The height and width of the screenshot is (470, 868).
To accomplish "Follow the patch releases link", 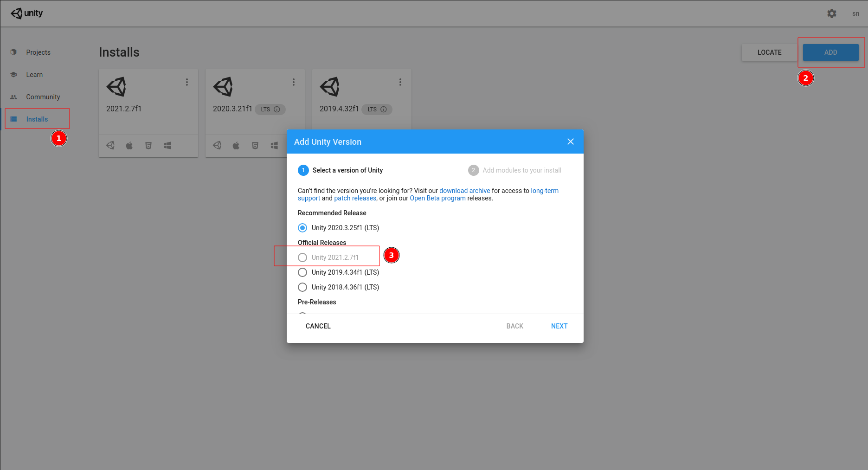I will [355, 198].
